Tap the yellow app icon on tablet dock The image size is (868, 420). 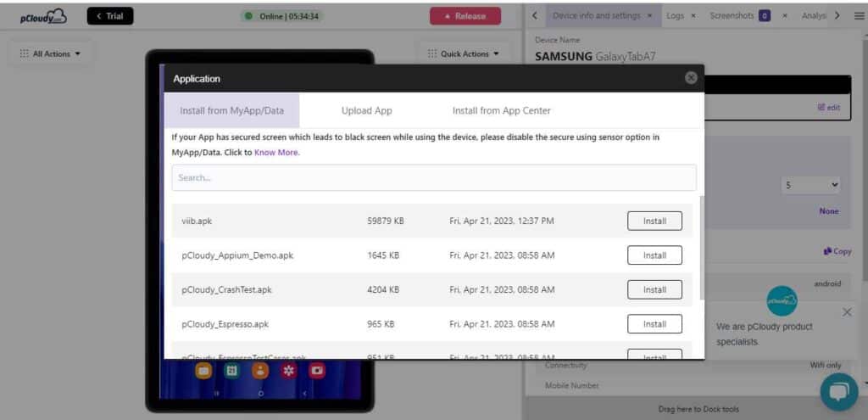[x=203, y=372]
